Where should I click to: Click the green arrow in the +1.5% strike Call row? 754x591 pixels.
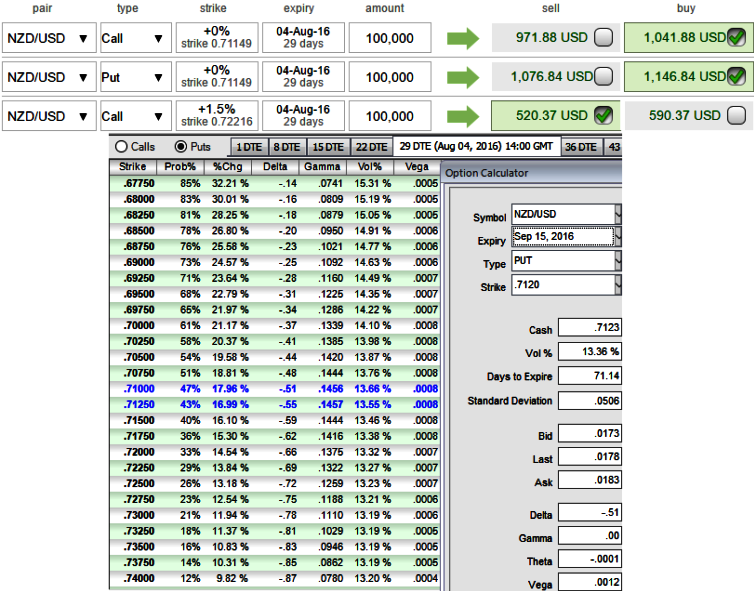click(462, 116)
